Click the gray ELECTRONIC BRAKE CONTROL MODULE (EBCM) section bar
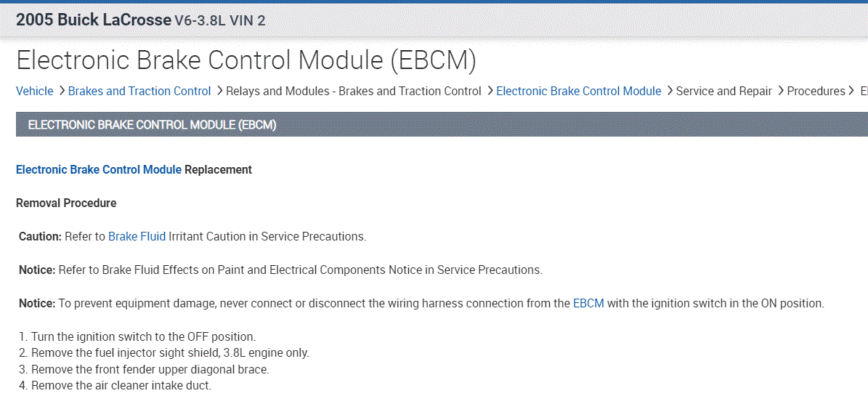This screenshot has height=412, width=868. point(436,125)
